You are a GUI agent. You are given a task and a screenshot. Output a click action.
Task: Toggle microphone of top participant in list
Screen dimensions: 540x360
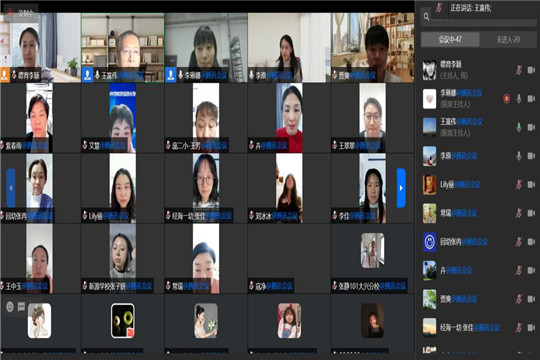519,70
